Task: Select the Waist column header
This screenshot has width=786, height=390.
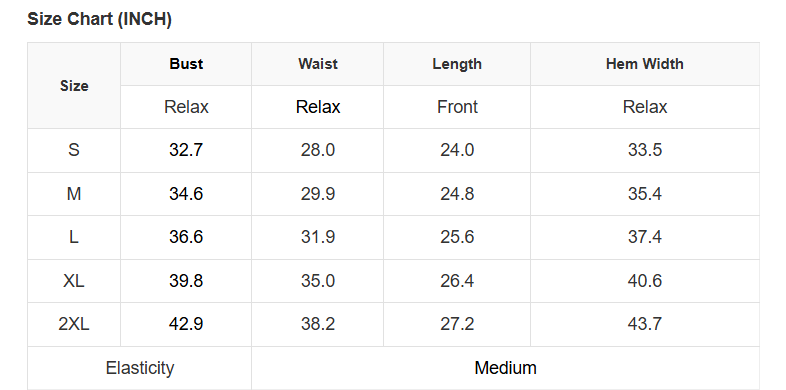Action: [318, 64]
